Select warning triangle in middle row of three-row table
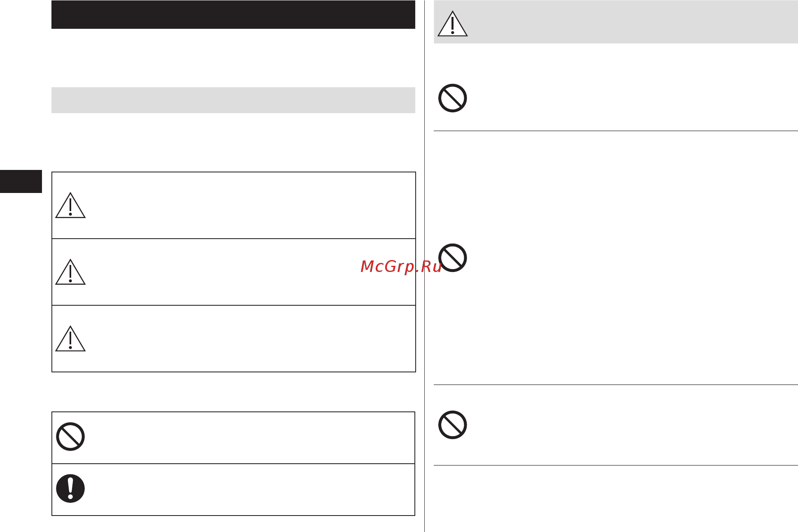Viewport: 798px width, 532px height. tap(70, 272)
